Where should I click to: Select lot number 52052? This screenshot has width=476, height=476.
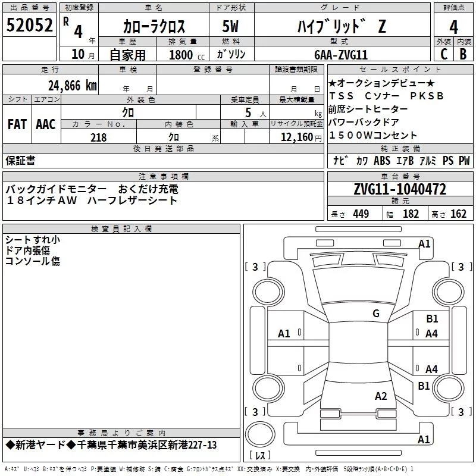29,25
